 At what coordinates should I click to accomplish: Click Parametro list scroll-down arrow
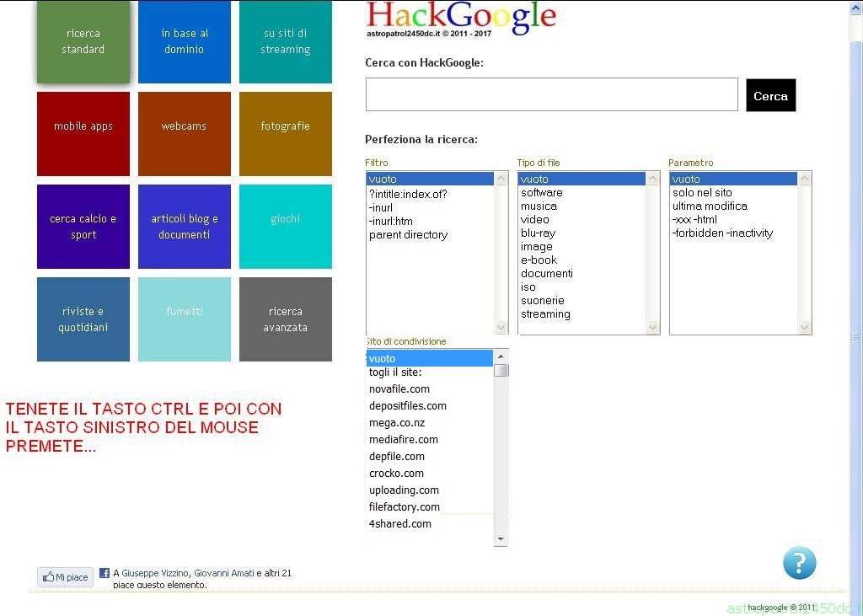click(x=805, y=327)
